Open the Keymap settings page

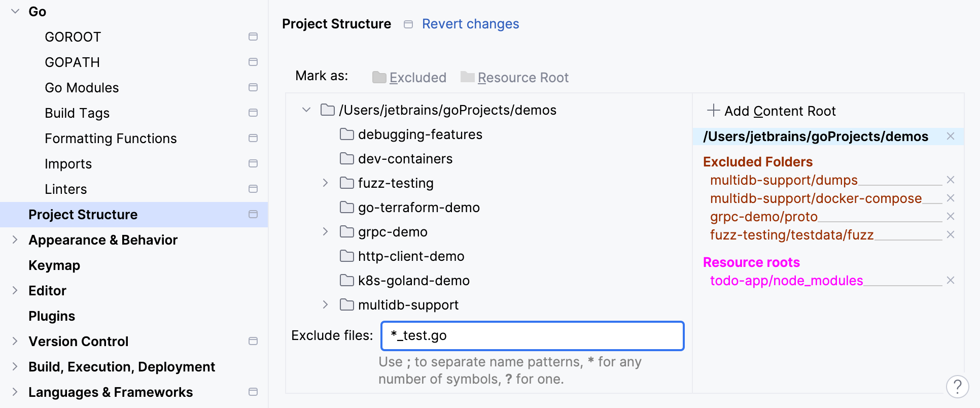pyautogui.click(x=54, y=265)
